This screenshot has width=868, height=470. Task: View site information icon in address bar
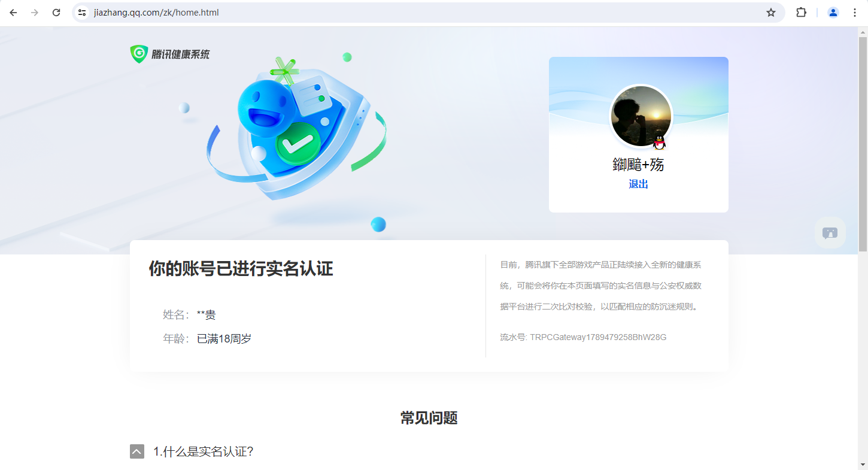click(83, 13)
